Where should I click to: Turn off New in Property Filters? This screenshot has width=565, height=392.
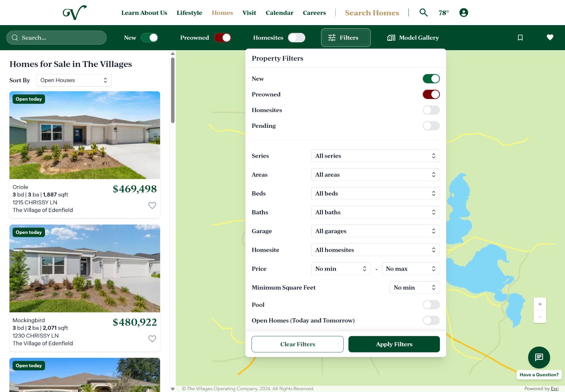click(x=431, y=79)
